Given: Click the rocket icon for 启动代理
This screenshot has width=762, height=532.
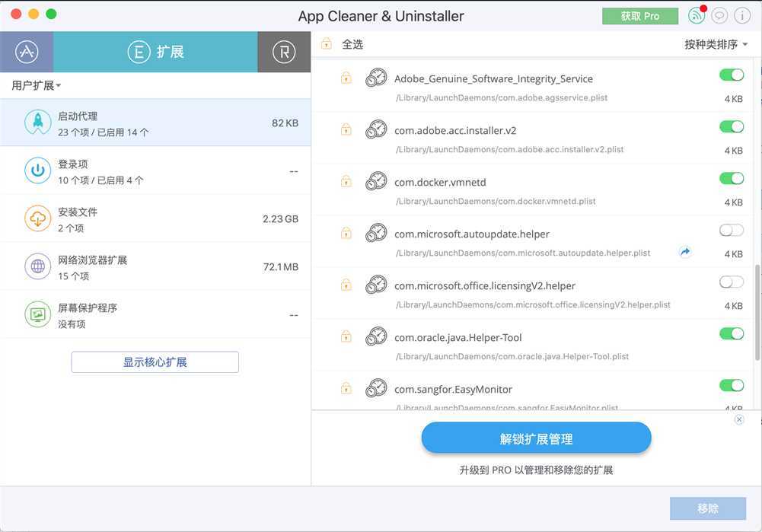Looking at the screenshot, I should click(x=38, y=123).
